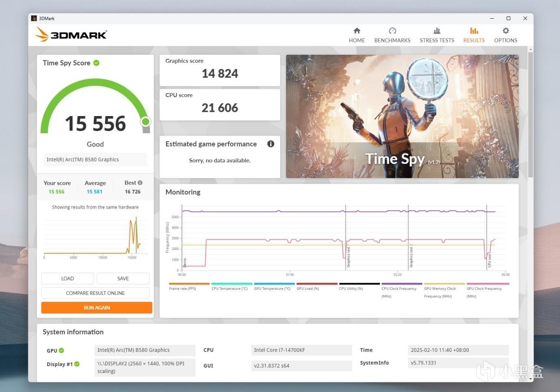The height and width of the screenshot is (392, 560).
Task: Click the 'Good' rating label
Action: (95, 144)
